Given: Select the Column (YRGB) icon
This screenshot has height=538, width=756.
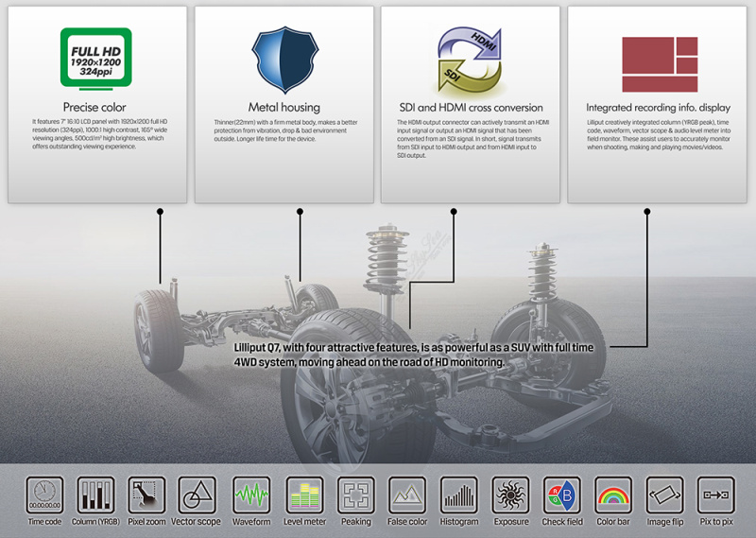Looking at the screenshot, I should tap(95, 495).
